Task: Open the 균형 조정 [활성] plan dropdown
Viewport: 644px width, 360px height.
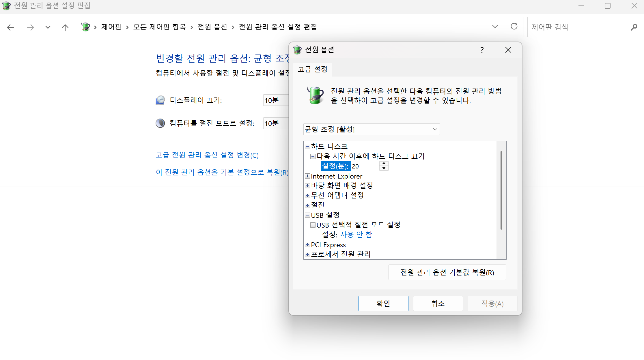Action: click(371, 129)
